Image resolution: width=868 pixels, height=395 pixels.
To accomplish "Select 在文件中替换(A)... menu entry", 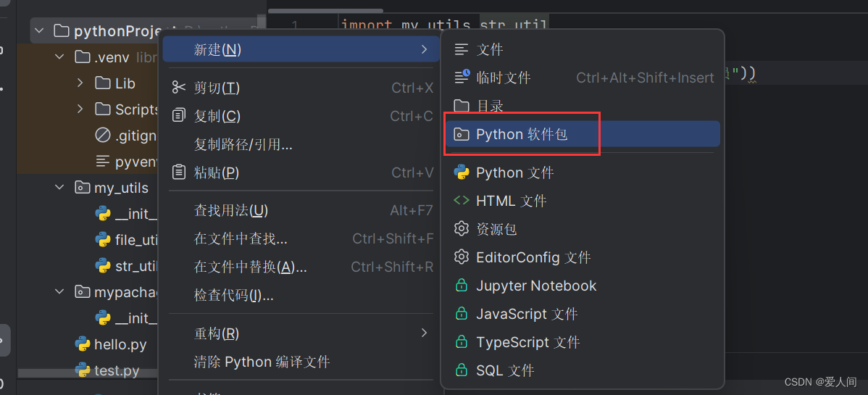I will point(301,267).
